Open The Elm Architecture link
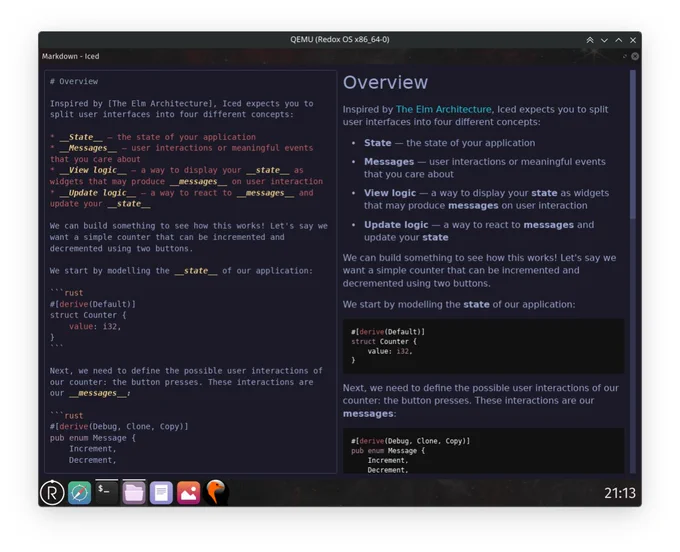 [x=444, y=109]
